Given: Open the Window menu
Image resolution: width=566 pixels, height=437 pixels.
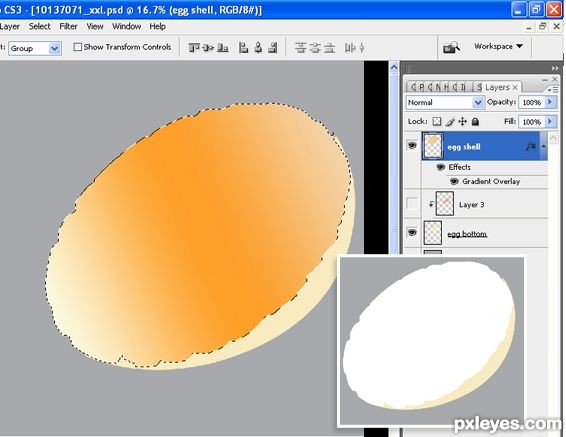Looking at the screenshot, I should [126, 26].
